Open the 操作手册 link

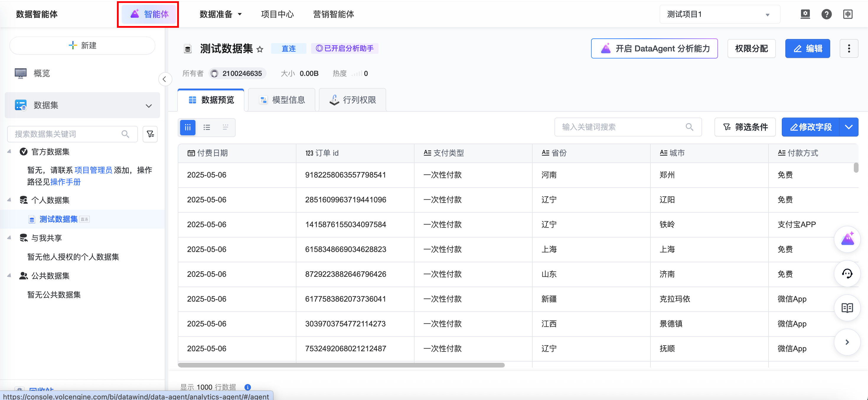65,182
